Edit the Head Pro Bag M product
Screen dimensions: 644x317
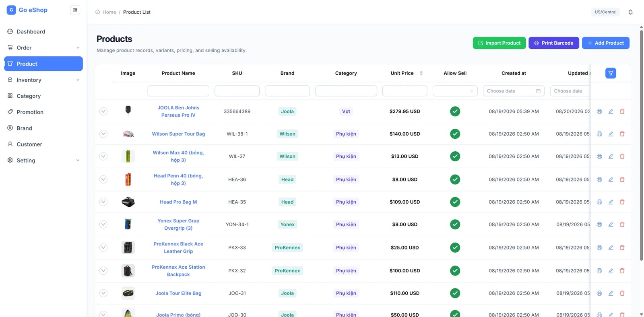611,202
